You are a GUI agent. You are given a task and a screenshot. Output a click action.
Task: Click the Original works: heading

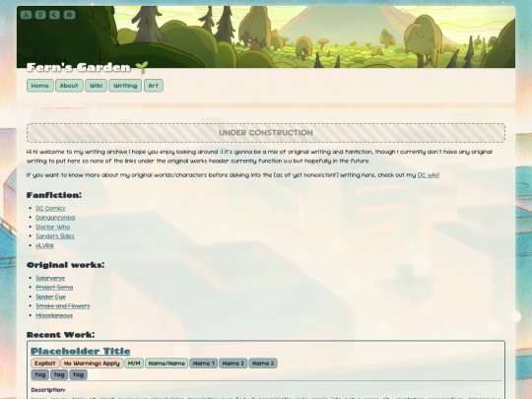point(65,265)
